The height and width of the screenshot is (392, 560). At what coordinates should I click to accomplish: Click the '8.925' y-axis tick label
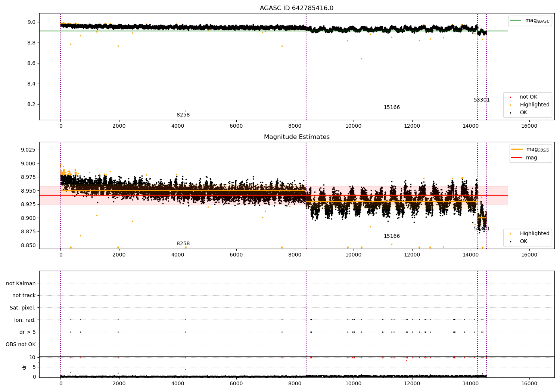(28, 205)
